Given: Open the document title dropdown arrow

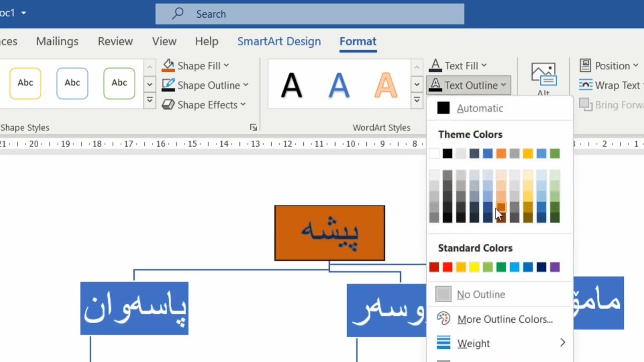Looking at the screenshot, I should (24, 13).
